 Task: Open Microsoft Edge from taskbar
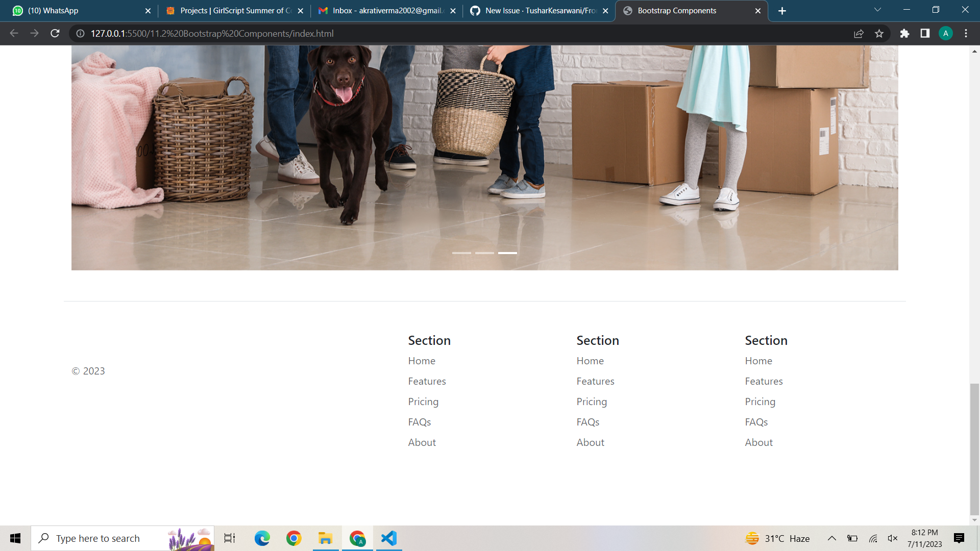pos(262,538)
